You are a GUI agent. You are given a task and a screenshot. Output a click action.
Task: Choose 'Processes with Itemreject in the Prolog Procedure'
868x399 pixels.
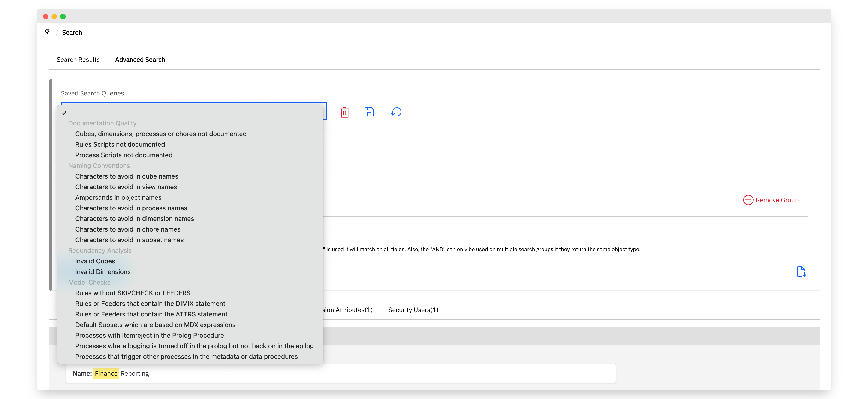(x=150, y=335)
